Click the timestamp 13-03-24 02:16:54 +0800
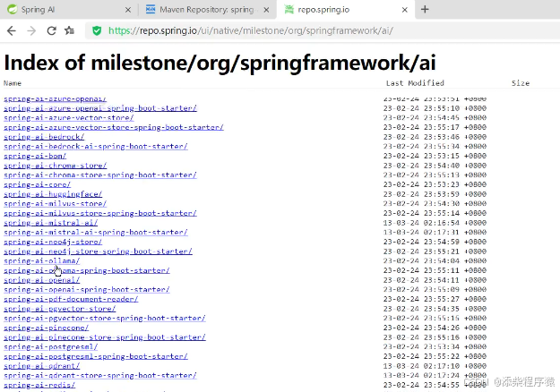The height and width of the screenshot is (392, 560). 435,223
